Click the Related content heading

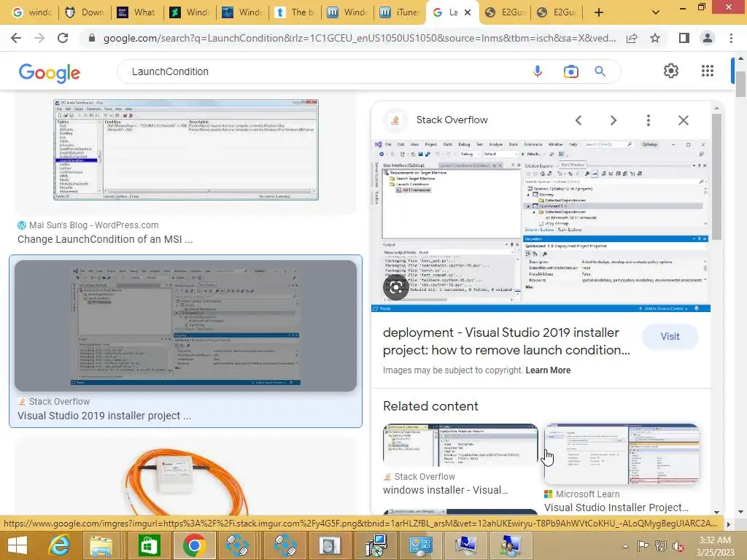tap(430, 405)
